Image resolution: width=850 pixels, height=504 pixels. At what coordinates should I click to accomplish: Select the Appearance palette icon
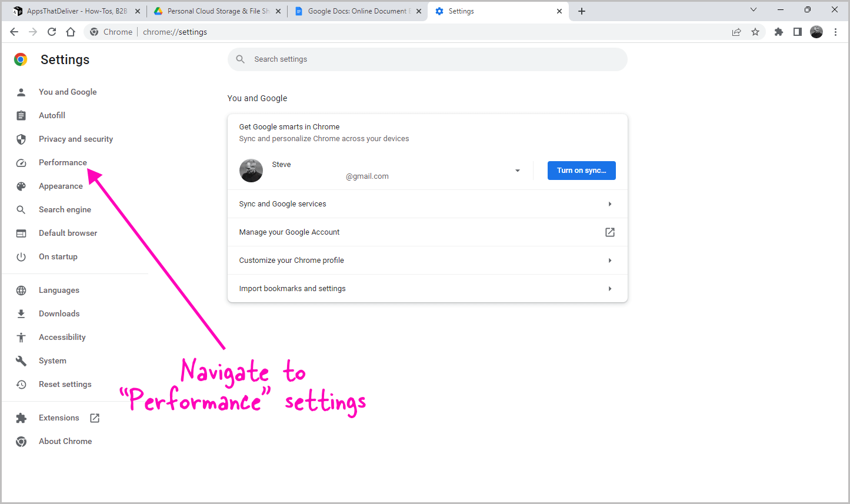coord(21,186)
